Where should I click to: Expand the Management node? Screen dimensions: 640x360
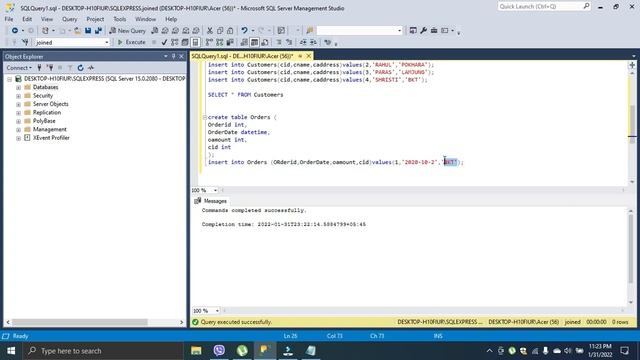coord(18,130)
